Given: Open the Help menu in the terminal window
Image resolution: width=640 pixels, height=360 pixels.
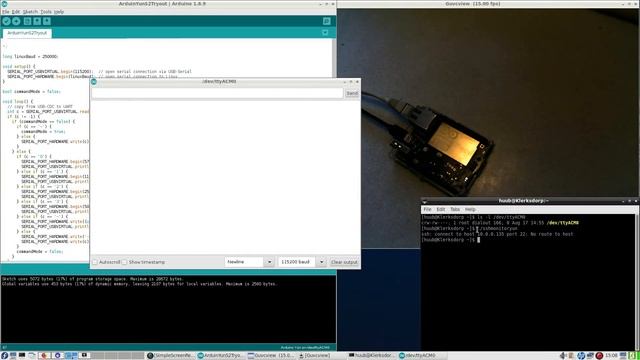Looking at the screenshot, I should [x=470, y=209].
